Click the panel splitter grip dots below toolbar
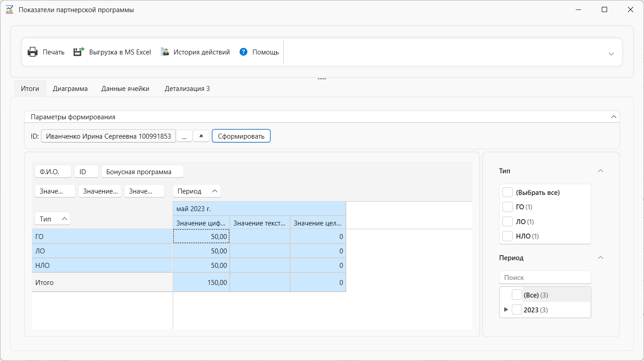Viewport: 644px width, 361px height. 322,79
